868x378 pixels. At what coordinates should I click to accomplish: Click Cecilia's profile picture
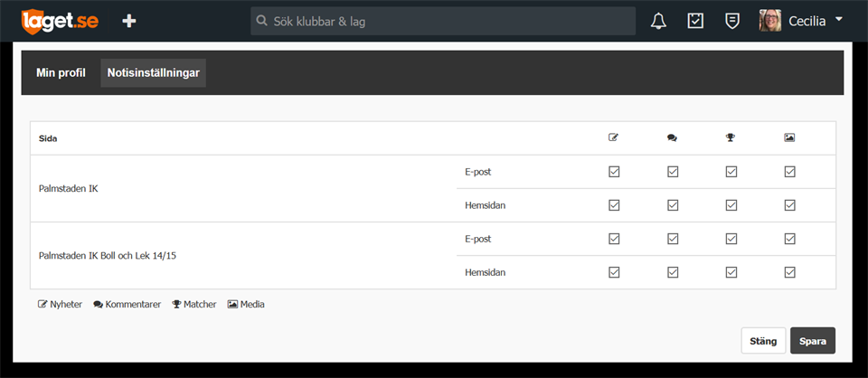coord(770,21)
